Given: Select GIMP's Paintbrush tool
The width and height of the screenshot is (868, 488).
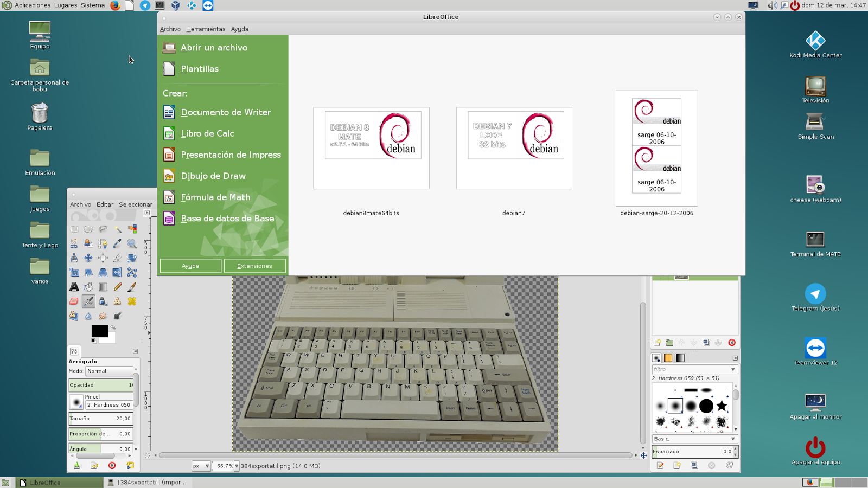Looking at the screenshot, I should (132, 287).
